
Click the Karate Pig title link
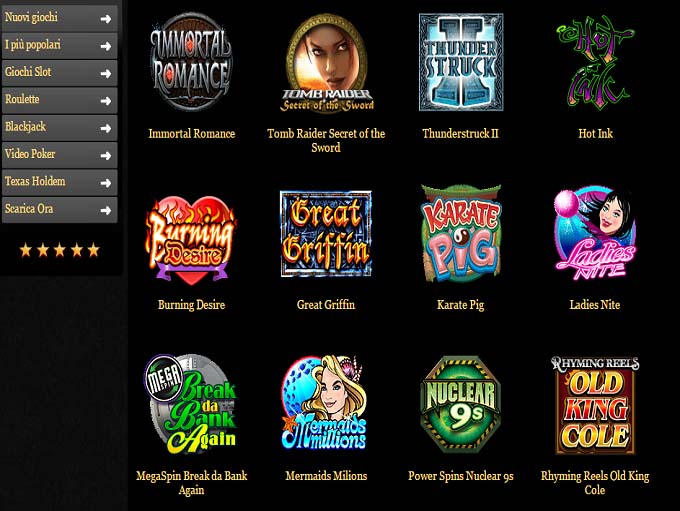pos(461,305)
